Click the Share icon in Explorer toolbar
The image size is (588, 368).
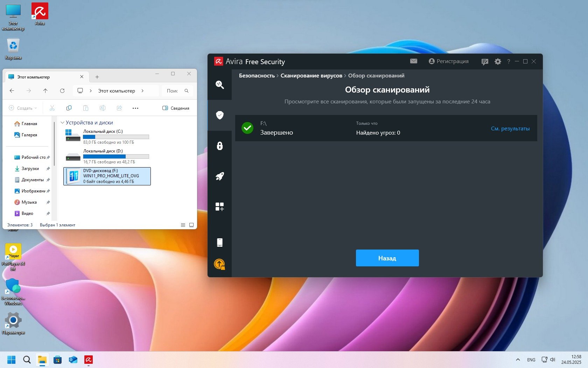(x=119, y=108)
